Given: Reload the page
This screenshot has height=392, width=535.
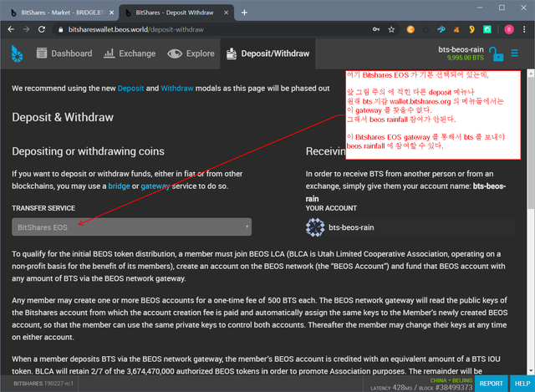Looking at the screenshot, I should pos(42,30).
